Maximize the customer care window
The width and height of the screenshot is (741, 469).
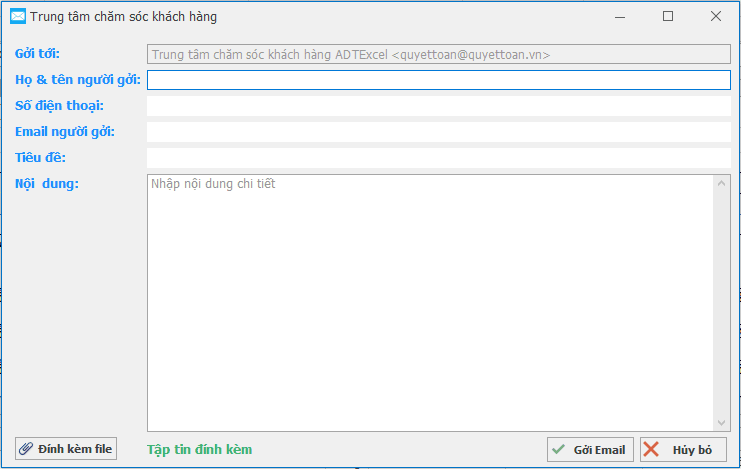click(x=668, y=16)
